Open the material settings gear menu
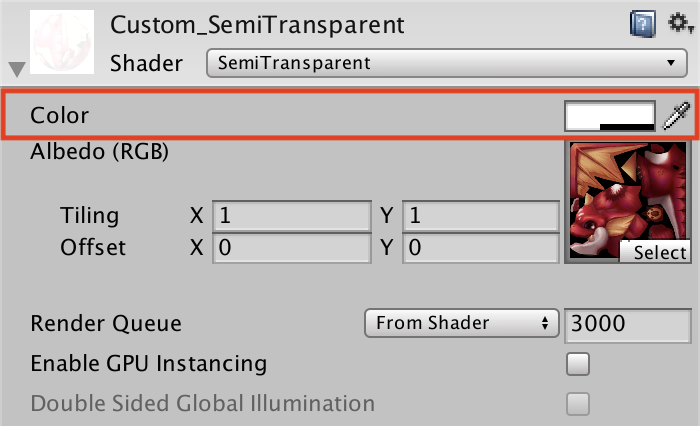The height and width of the screenshot is (426, 700). (679, 23)
